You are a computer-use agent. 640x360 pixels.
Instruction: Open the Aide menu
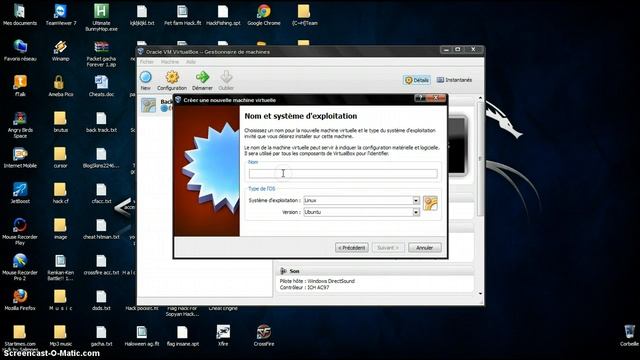(191, 62)
